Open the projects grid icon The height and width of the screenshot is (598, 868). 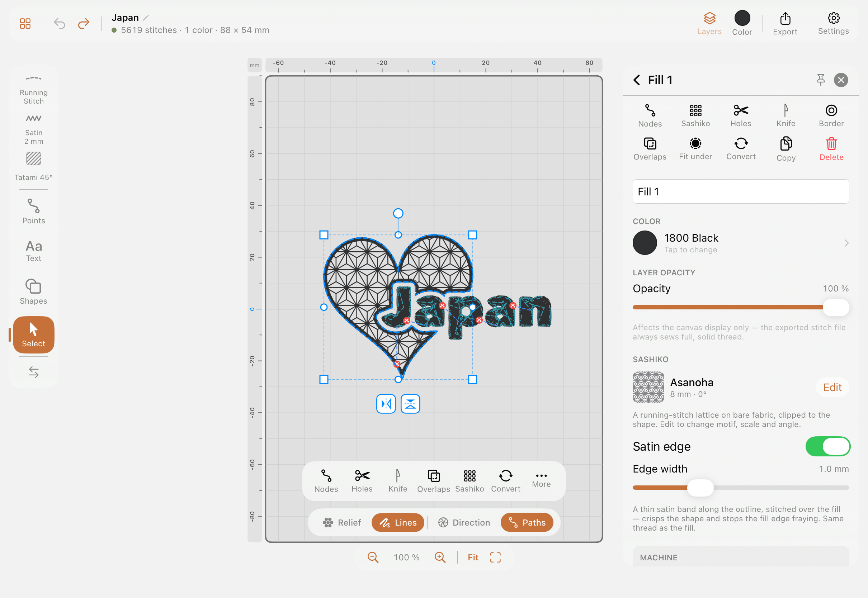[x=25, y=24]
